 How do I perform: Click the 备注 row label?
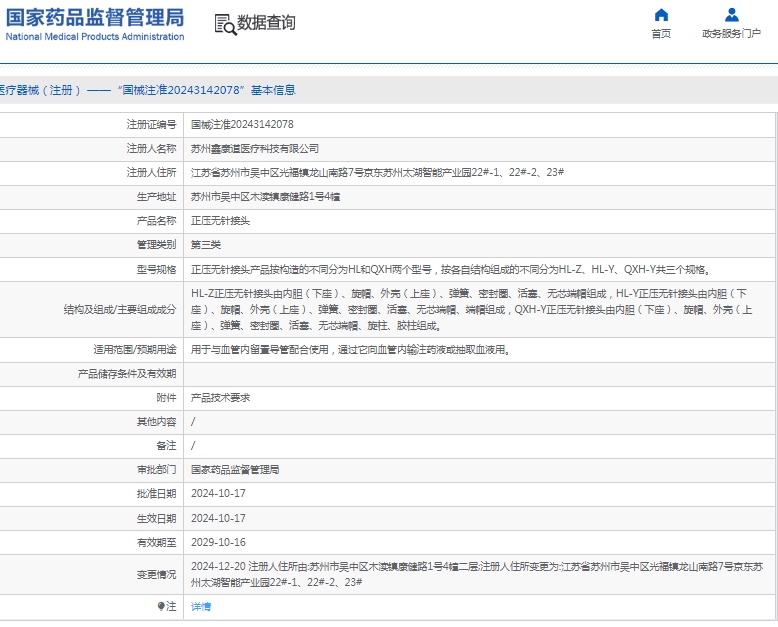click(166, 445)
